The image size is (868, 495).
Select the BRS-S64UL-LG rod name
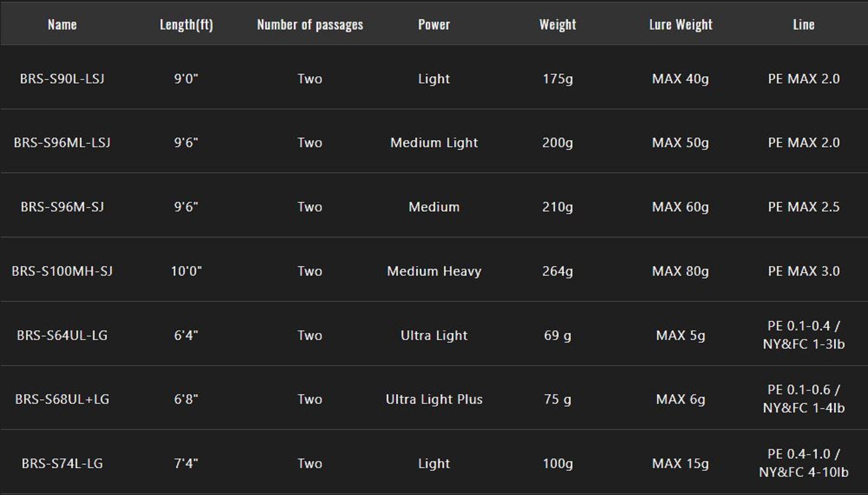(62, 335)
